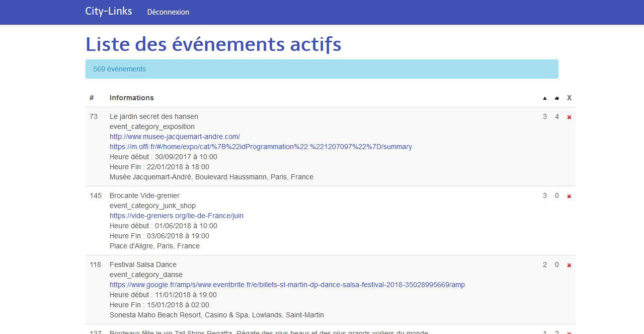Log out via Déconnexion
The image size is (644, 334).
[x=168, y=12]
